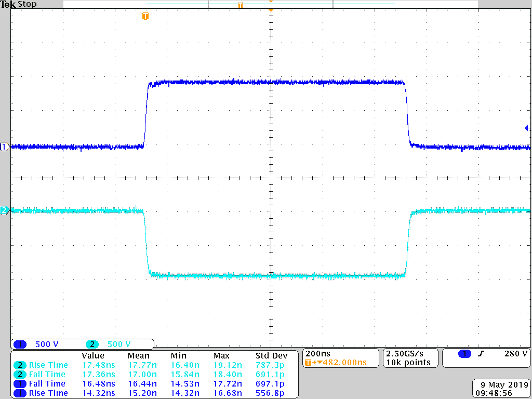Screen dimensions: 532x399
Task: Select the channel 2 Fall Time measurement
Action: [47, 375]
